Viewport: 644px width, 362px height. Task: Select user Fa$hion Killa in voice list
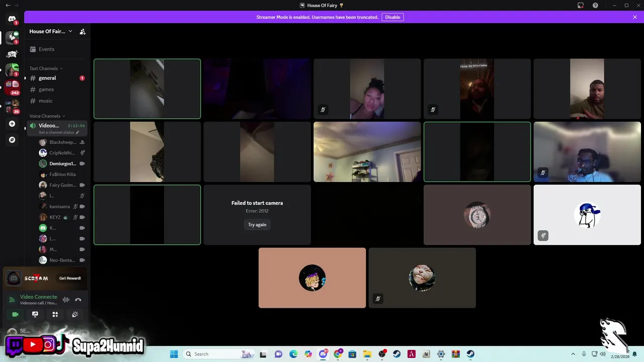point(62,174)
